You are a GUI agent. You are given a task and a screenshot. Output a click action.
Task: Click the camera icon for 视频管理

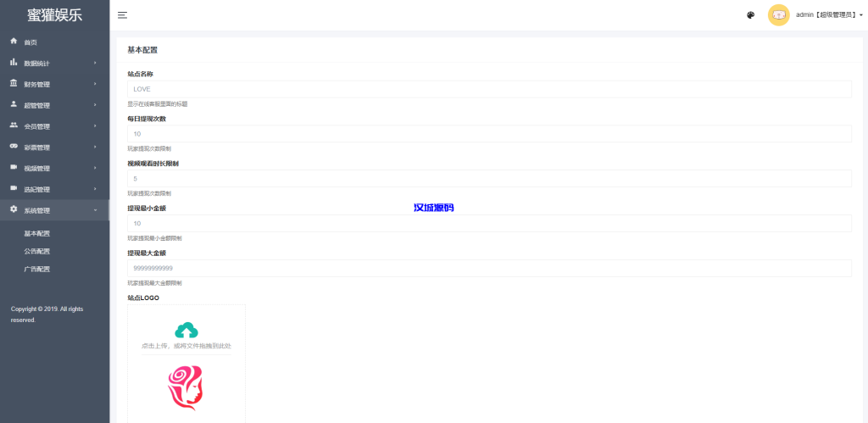point(14,167)
